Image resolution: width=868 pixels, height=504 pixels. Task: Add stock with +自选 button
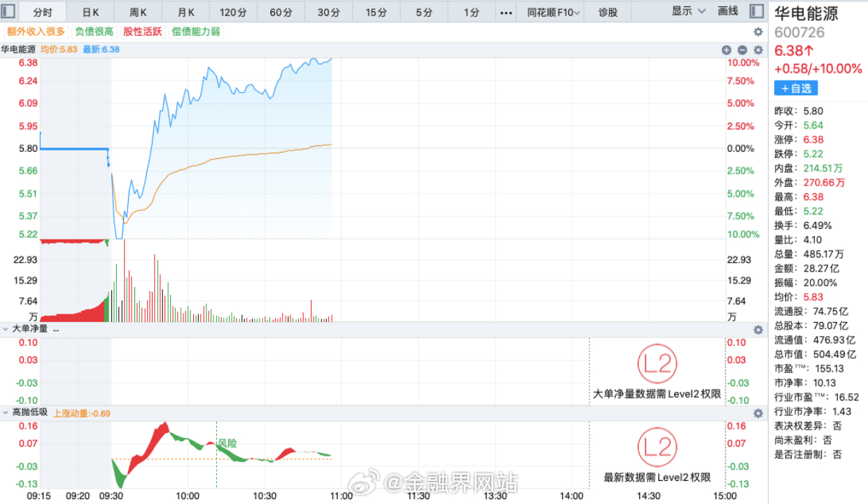pyautogui.click(x=796, y=88)
